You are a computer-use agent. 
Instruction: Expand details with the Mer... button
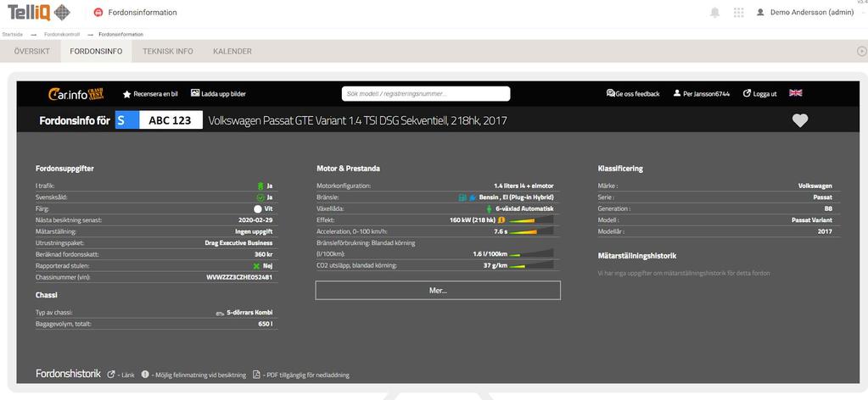tap(438, 291)
